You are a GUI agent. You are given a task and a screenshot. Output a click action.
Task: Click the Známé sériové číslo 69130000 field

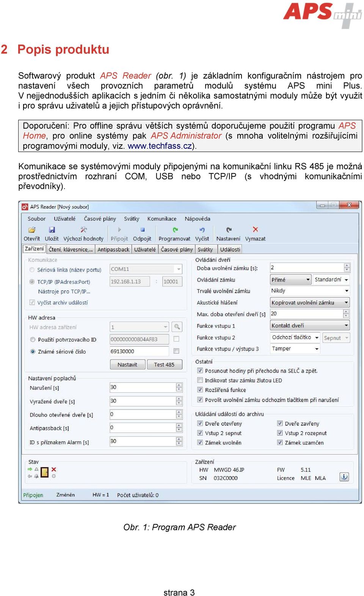139,351
